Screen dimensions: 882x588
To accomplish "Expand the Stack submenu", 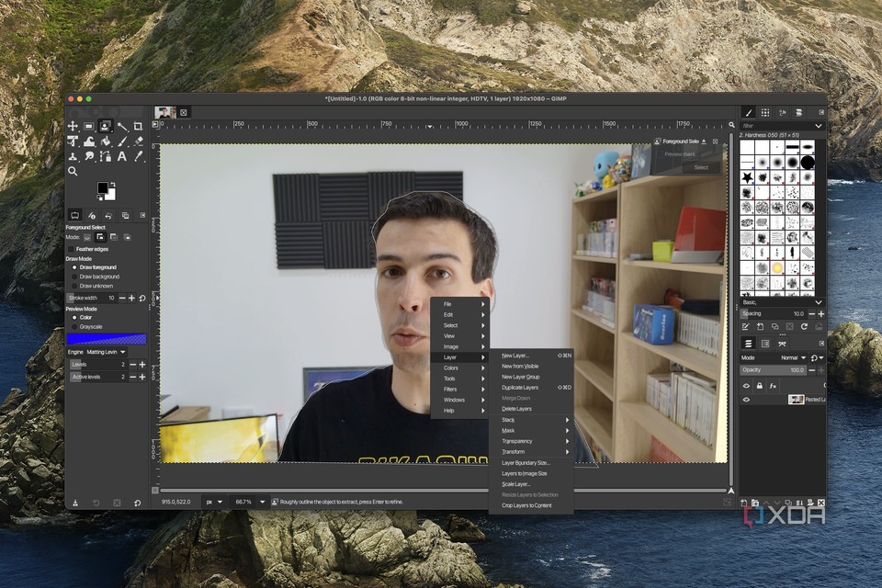I will coord(532,420).
